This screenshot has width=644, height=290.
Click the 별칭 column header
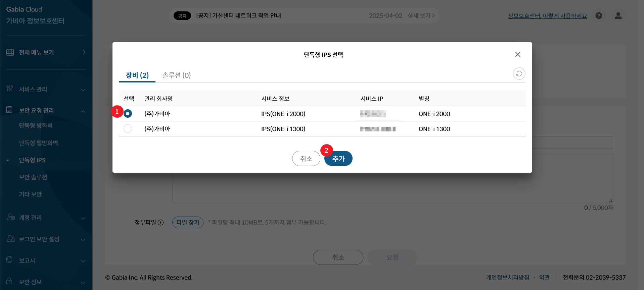click(424, 99)
